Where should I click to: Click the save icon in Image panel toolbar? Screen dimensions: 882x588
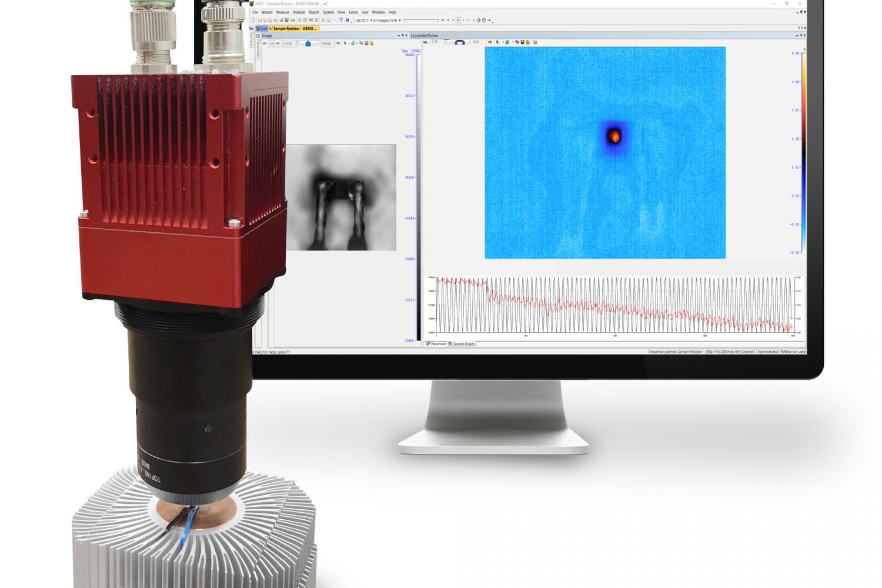(366, 43)
